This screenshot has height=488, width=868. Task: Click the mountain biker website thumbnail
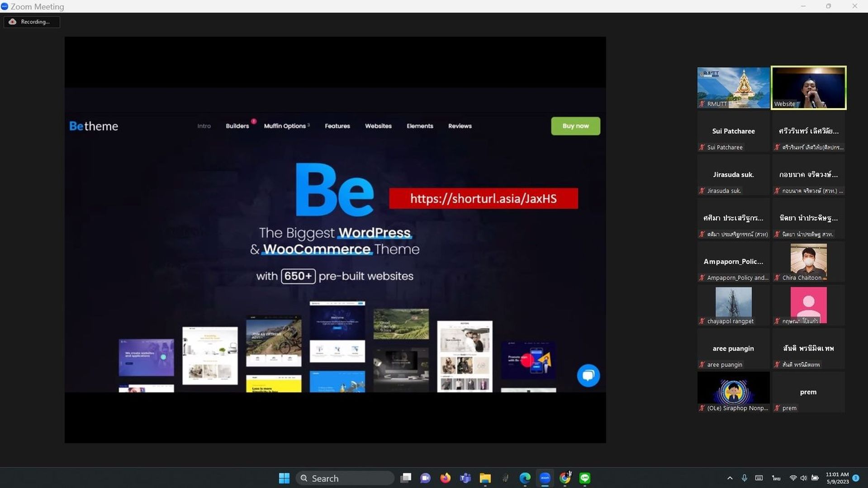click(274, 341)
